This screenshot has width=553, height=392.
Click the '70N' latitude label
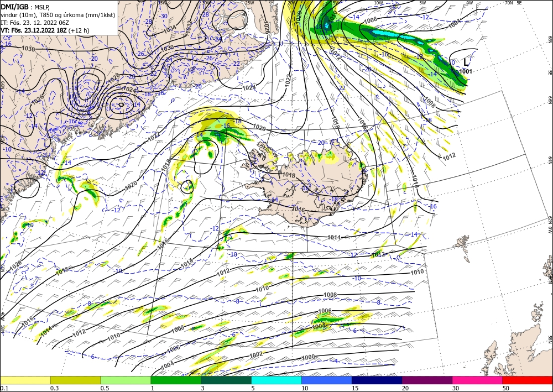508,2
